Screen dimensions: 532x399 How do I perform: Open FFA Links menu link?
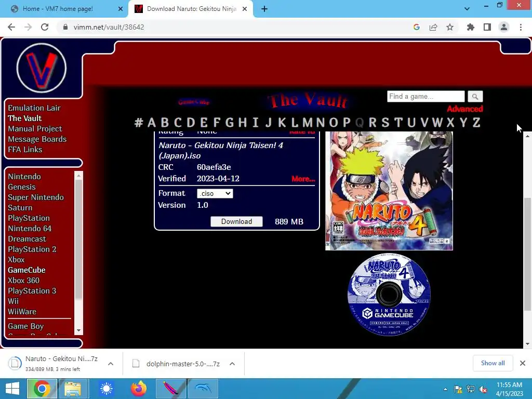coord(25,150)
